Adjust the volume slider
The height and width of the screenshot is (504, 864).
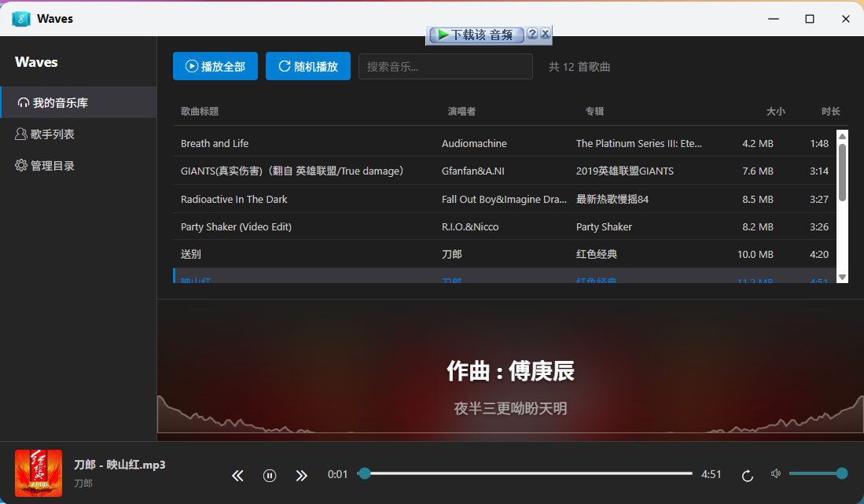pos(818,473)
